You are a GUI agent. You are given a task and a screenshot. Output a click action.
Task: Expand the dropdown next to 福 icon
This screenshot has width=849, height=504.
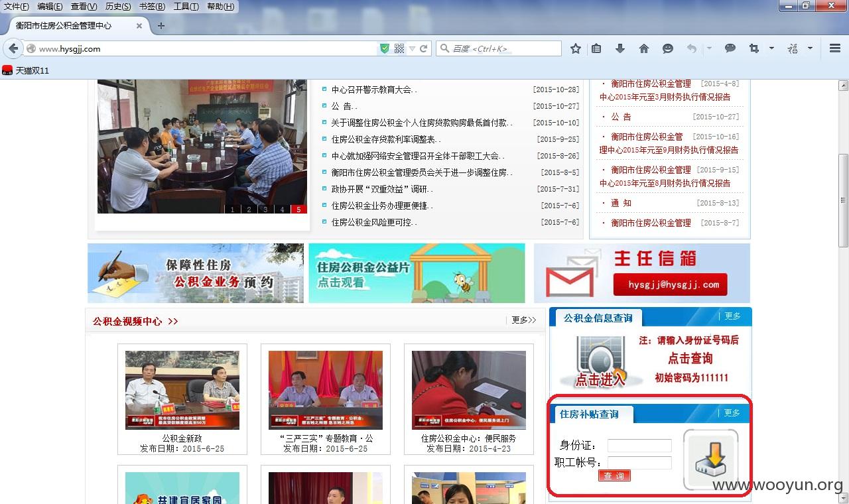(810, 48)
